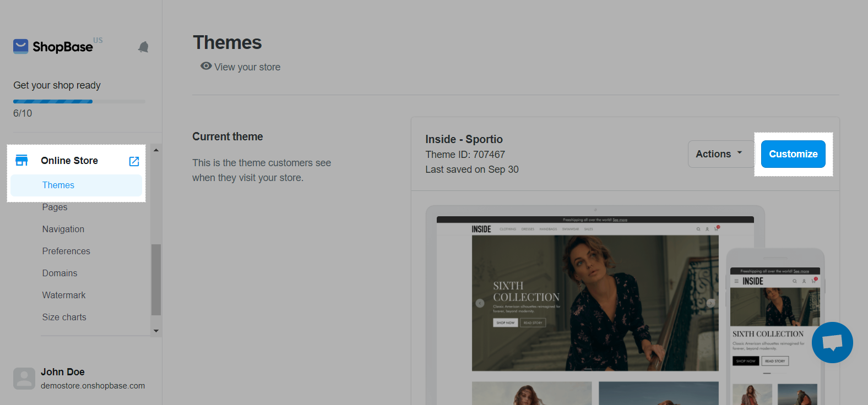Click Get your shop ready
This screenshot has height=405, width=868.
(x=57, y=85)
